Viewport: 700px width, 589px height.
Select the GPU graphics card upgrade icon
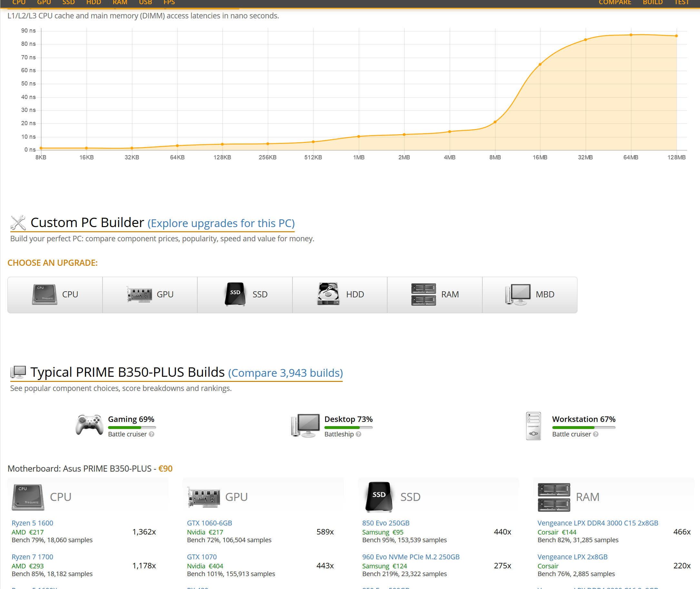coord(140,294)
